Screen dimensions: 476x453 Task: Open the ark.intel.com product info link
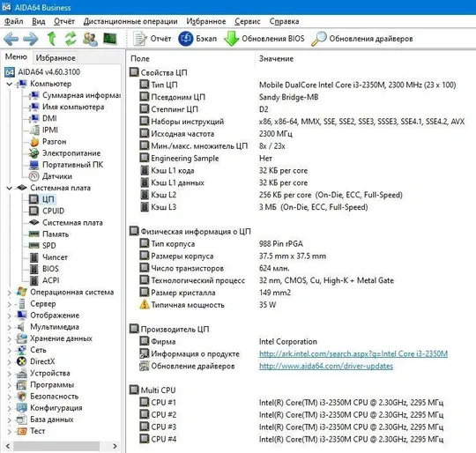pos(353,353)
